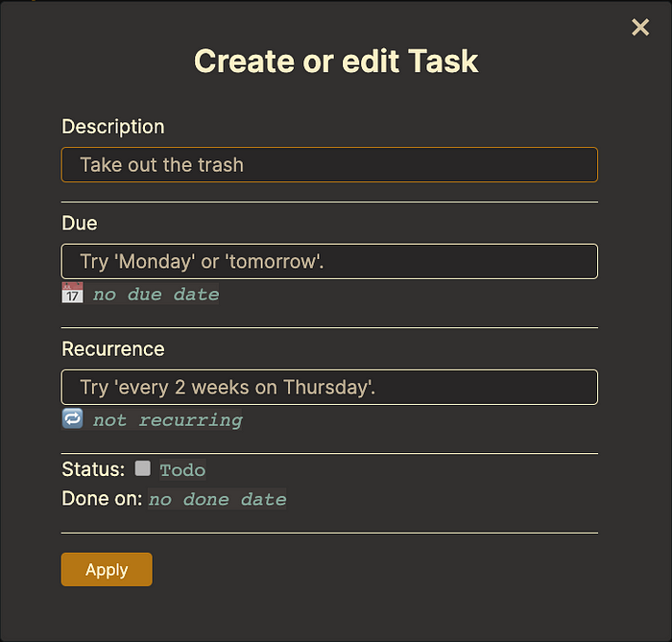Click the 'not recurring' preview text
The image size is (672, 642).
click(x=168, y=419)
